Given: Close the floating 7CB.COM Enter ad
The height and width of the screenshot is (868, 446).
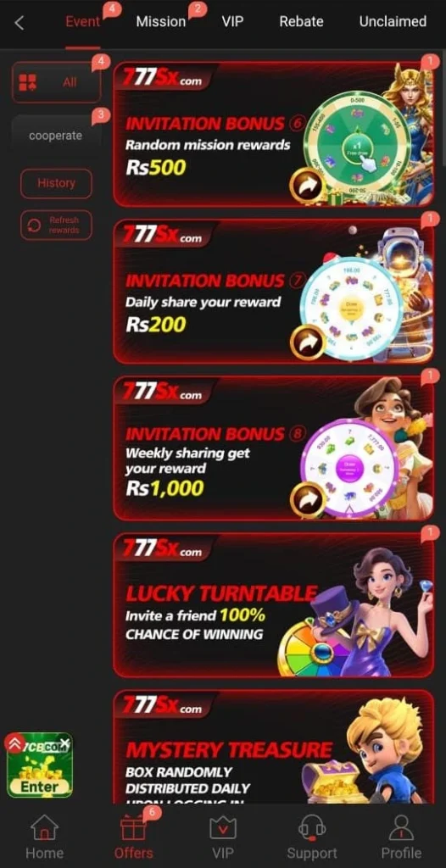Looking at the screenshot, I should click(65, 743).
